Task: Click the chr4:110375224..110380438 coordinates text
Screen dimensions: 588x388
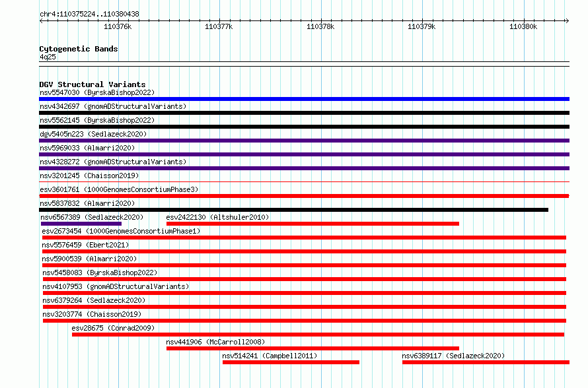Action: [89, 15]
